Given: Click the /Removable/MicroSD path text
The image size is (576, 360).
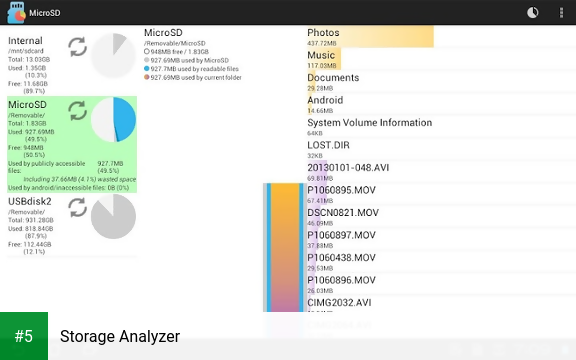Looking at the screenshot, I should (174, 43).
